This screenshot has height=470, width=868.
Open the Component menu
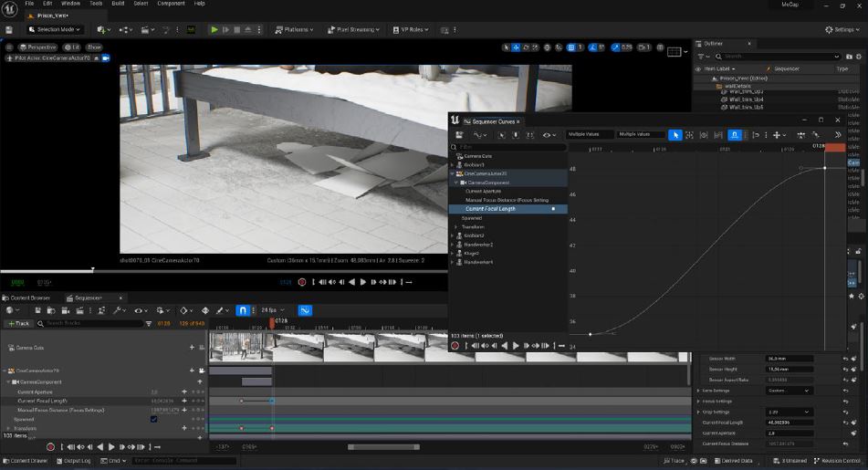[171, 4]
